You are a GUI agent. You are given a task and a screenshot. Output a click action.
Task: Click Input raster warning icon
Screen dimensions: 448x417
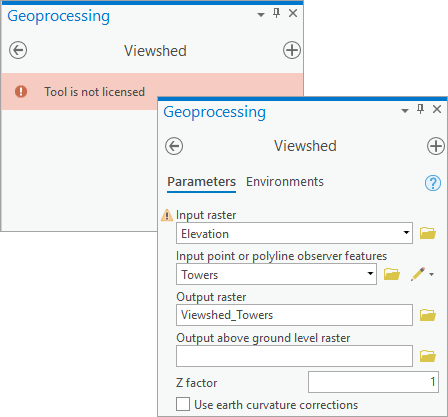167,215
